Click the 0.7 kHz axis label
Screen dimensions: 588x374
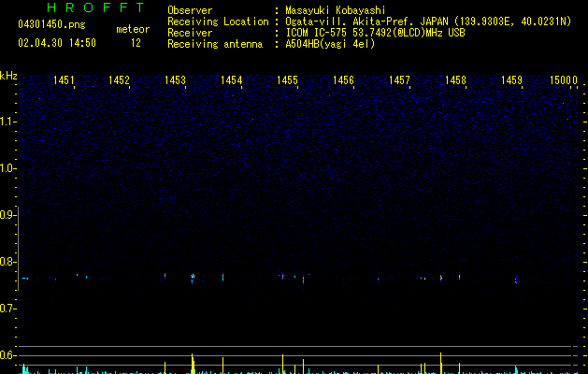click(x=7, y=309)
